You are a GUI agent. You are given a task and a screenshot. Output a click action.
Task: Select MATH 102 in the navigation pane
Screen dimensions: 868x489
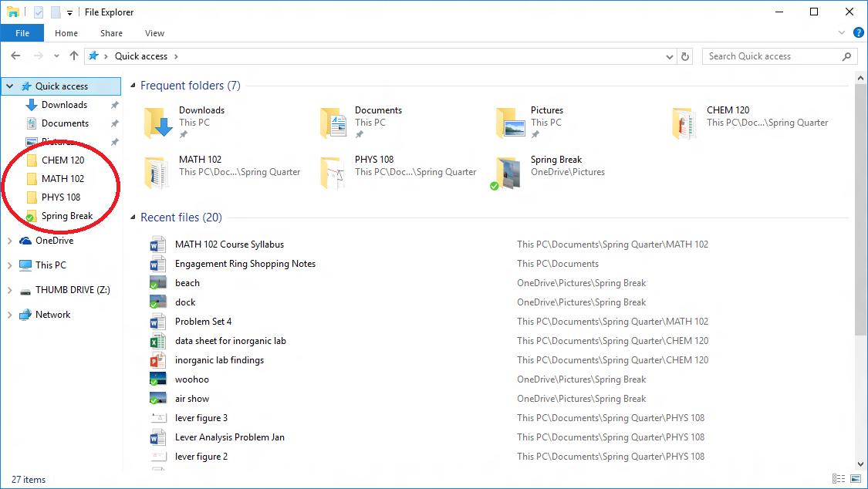62,179
